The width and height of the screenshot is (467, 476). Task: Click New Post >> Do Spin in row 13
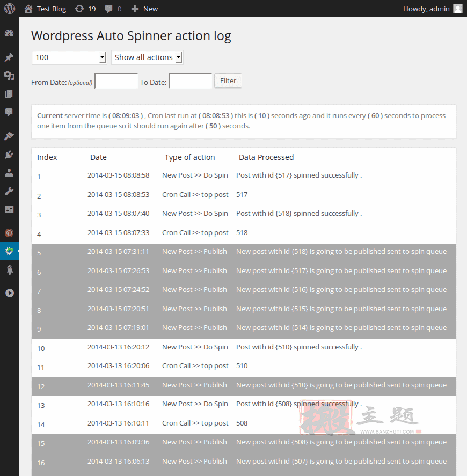195,404
